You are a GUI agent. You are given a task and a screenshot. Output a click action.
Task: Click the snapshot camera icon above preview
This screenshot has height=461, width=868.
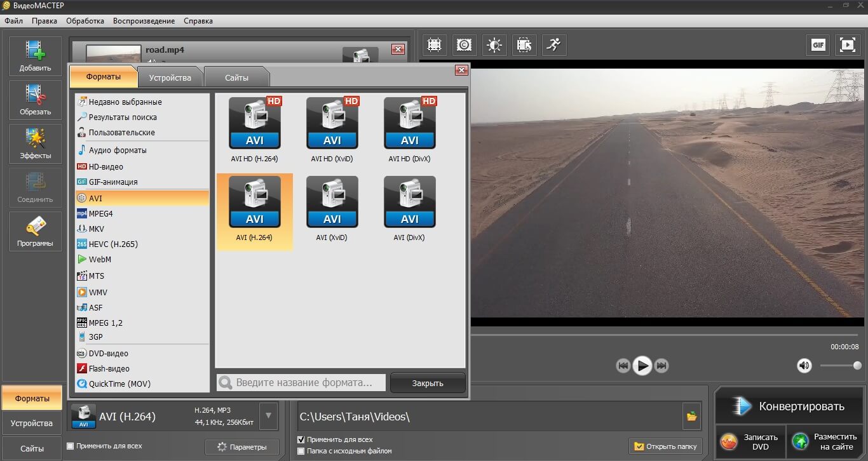click(x=465, y=45)
